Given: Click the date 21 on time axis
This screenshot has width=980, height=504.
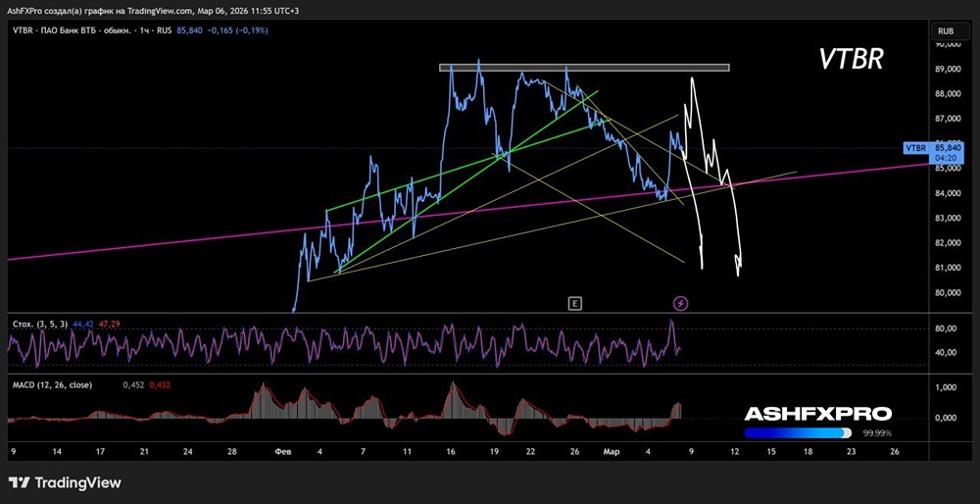Looking at the screenshot, I should [144, 451].
